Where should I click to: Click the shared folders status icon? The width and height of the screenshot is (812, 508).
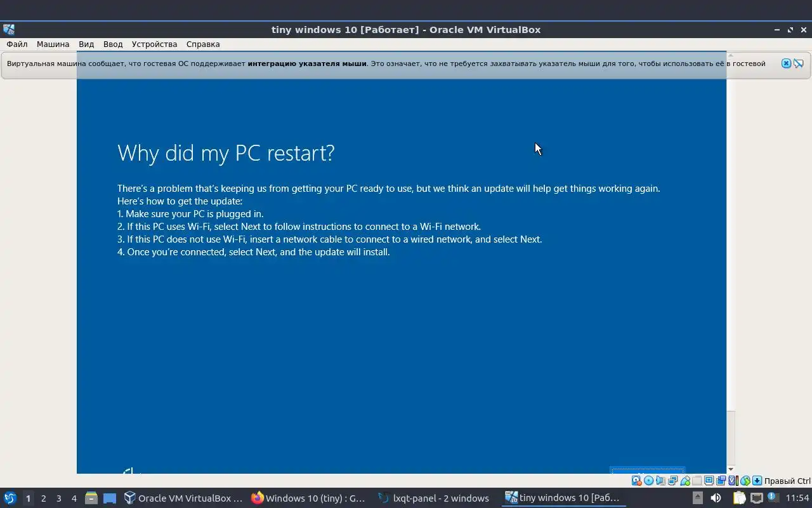(697, 481)
